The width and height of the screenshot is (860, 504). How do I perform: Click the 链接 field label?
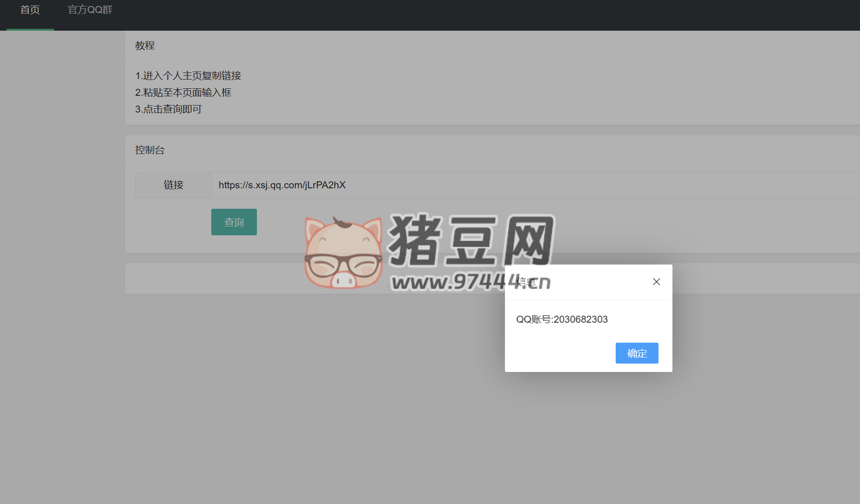174,185
